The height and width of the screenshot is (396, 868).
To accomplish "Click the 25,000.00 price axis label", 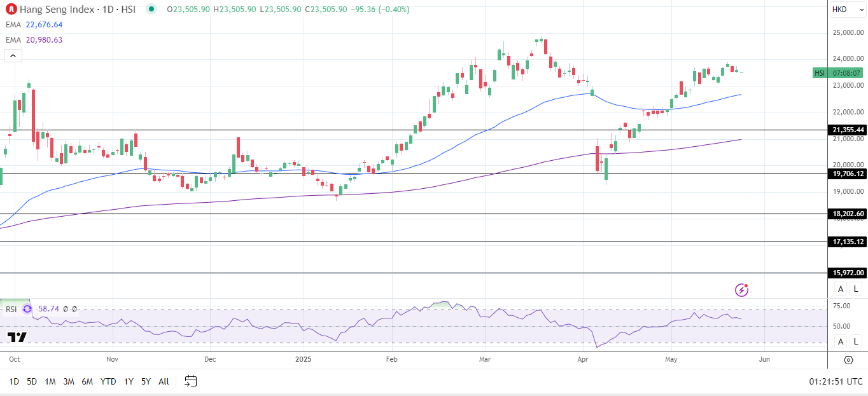I will 848,32.
